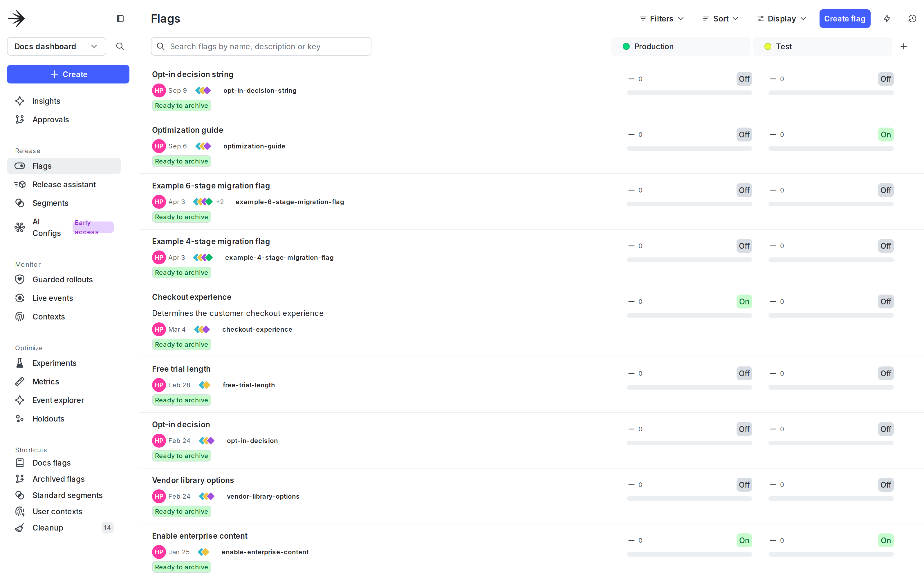
Task: Open the Filters menu
Action: click(x=661, y=18)
